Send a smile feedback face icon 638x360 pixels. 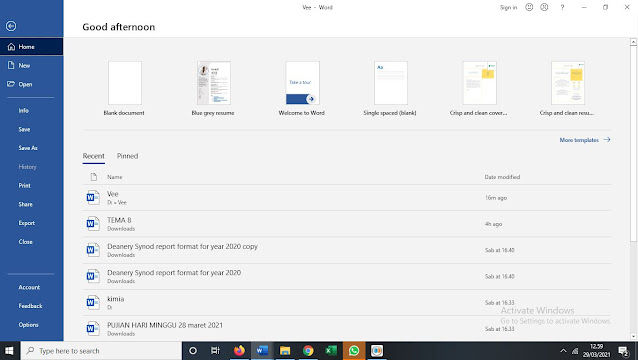point(529,7)
